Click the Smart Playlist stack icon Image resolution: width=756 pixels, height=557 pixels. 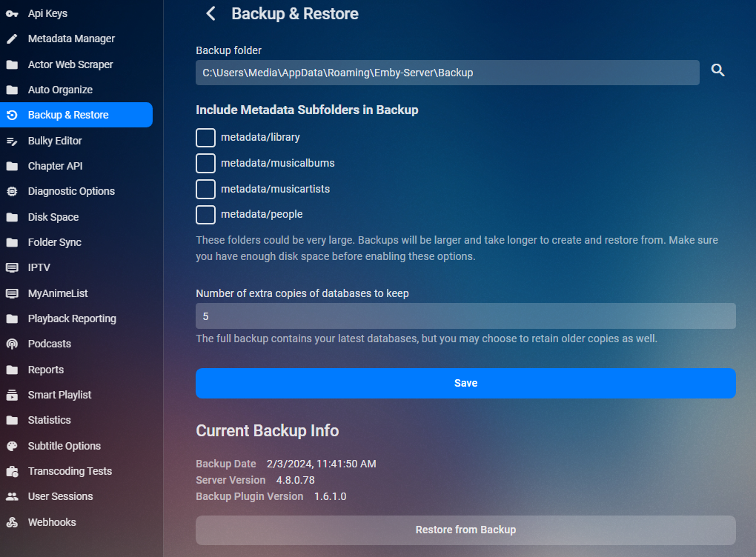(12, 395)
